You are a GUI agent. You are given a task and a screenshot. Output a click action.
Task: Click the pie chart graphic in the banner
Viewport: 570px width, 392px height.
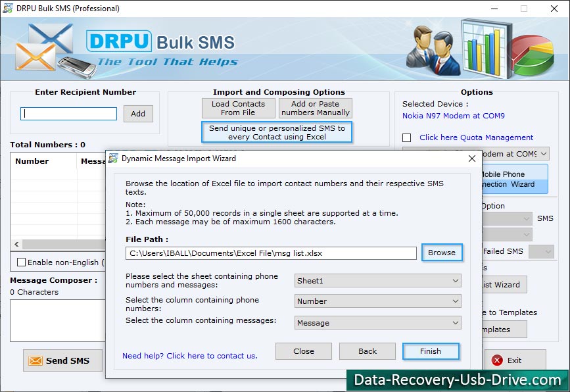[x=533, y=55]
